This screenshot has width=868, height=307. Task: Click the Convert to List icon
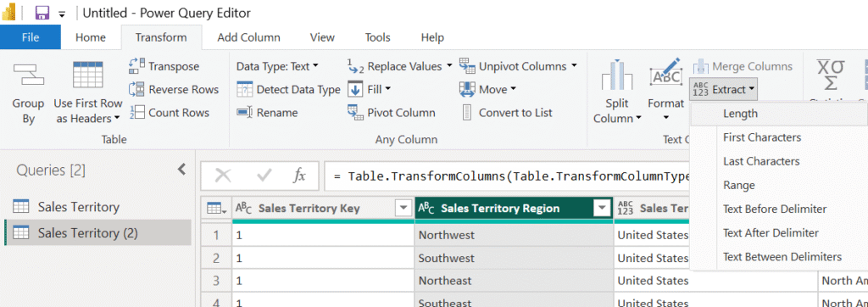coord(467,113)
